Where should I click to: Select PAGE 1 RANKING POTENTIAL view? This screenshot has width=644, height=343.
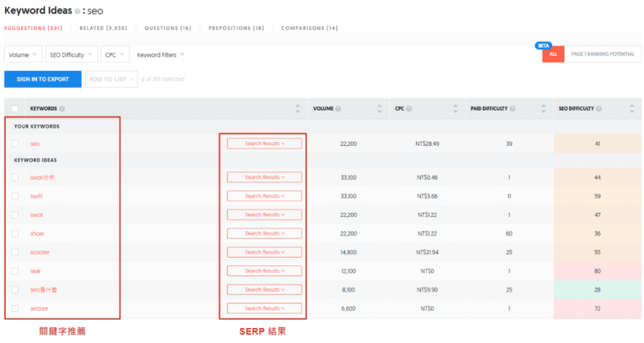[x=603, y=54]
